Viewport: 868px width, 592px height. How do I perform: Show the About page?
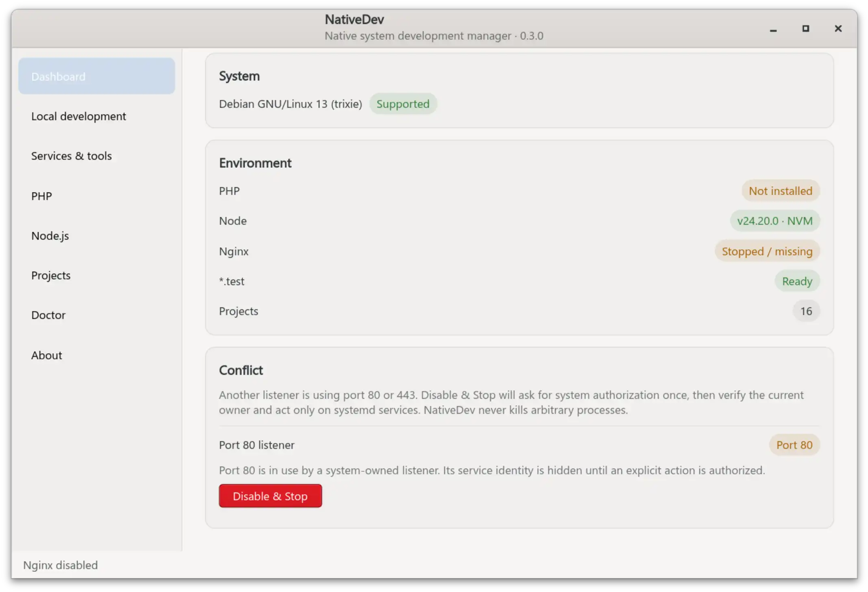click(97, 355)
